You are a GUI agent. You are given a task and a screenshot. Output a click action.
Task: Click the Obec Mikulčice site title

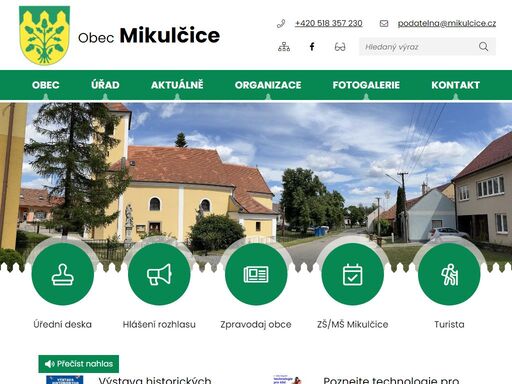tap(149, 36)
